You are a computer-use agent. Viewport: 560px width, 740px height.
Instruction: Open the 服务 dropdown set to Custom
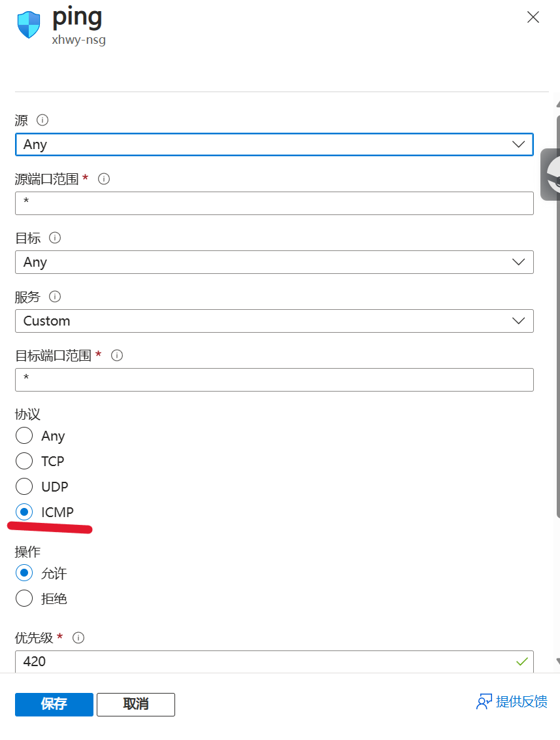coord(274,321)
